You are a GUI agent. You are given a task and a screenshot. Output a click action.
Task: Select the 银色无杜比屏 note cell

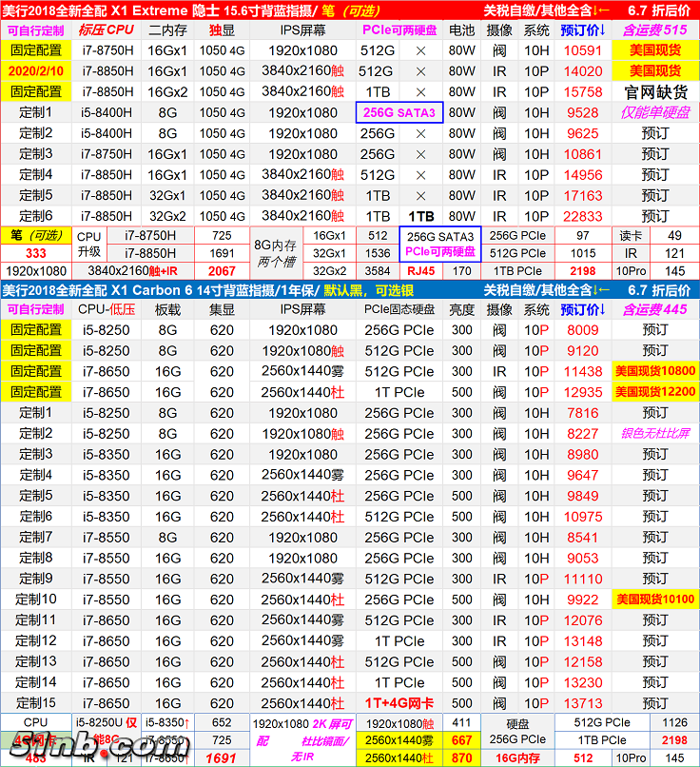coord(655,433)
